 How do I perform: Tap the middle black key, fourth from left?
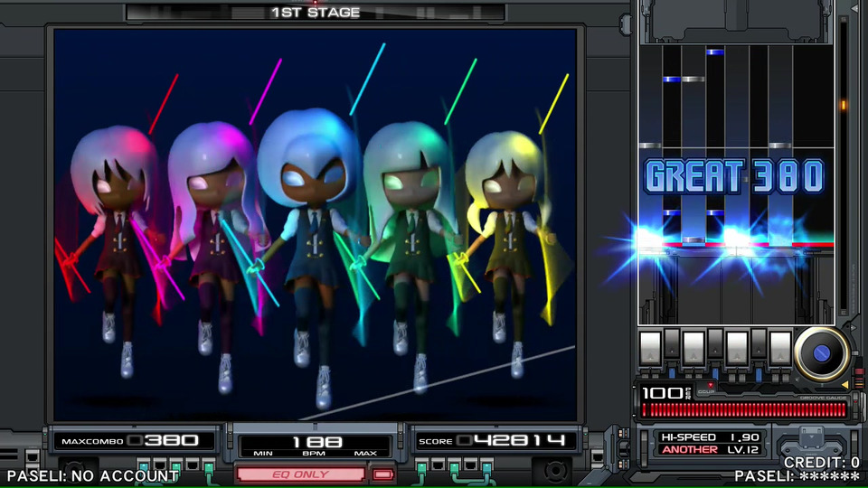tap(715, 343)
